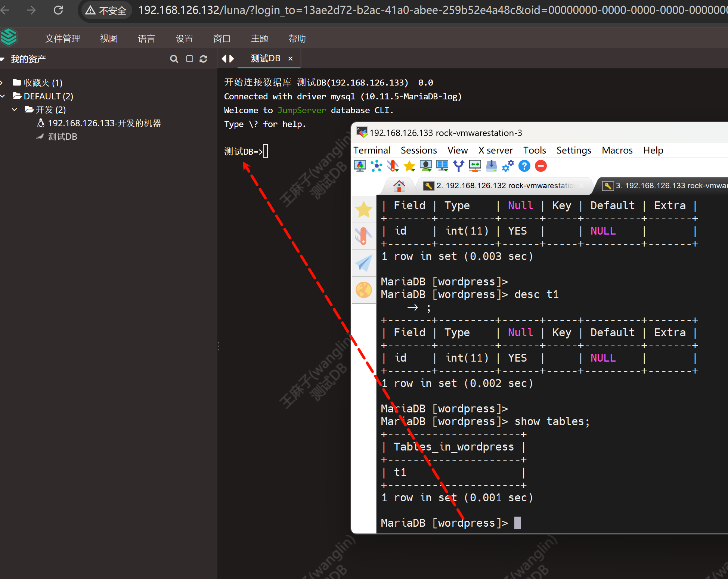Viewport: 728px width, 579px height.
Task: Click the Swiss-knife Tools icon
Action: coord(393,166)
